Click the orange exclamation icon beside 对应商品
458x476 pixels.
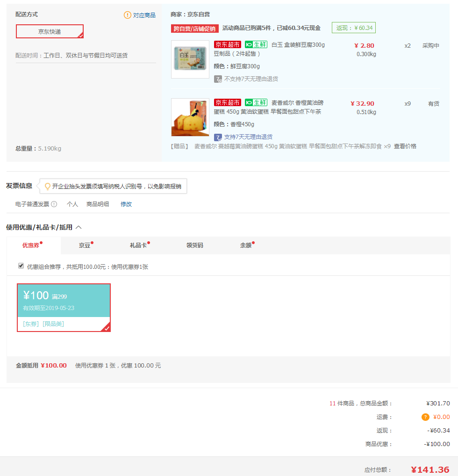click(x=128, y=15)
